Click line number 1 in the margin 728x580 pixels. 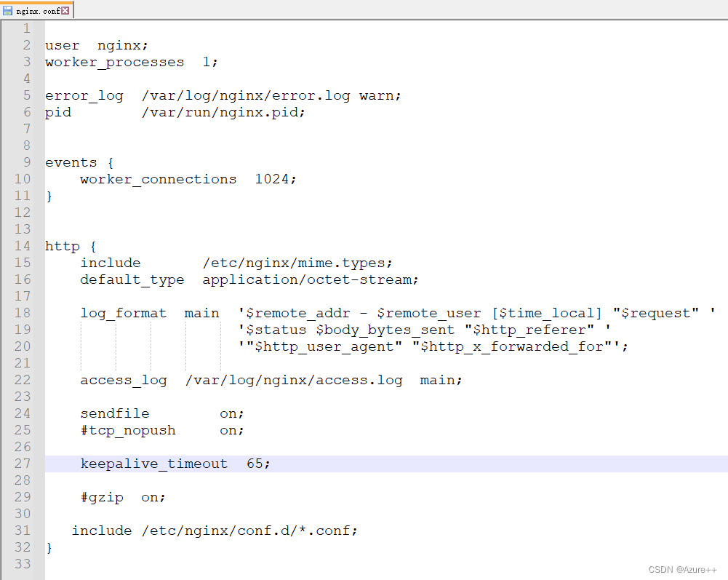tap(26, 28)
